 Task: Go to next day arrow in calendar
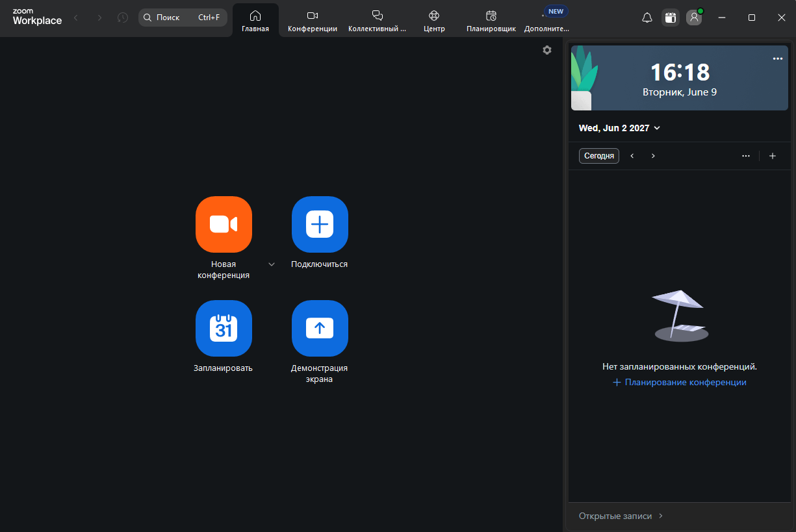653,156
